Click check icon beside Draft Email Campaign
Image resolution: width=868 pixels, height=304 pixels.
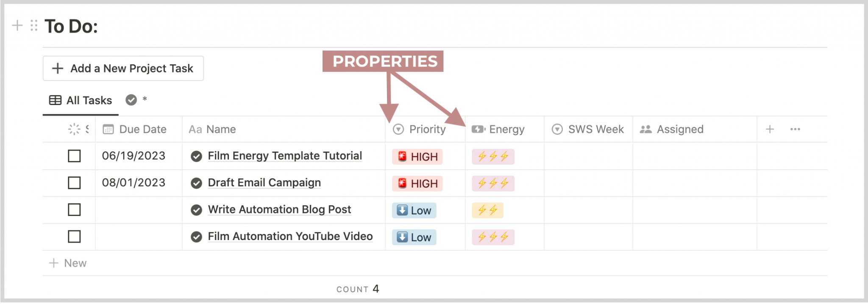coord(196,183)
